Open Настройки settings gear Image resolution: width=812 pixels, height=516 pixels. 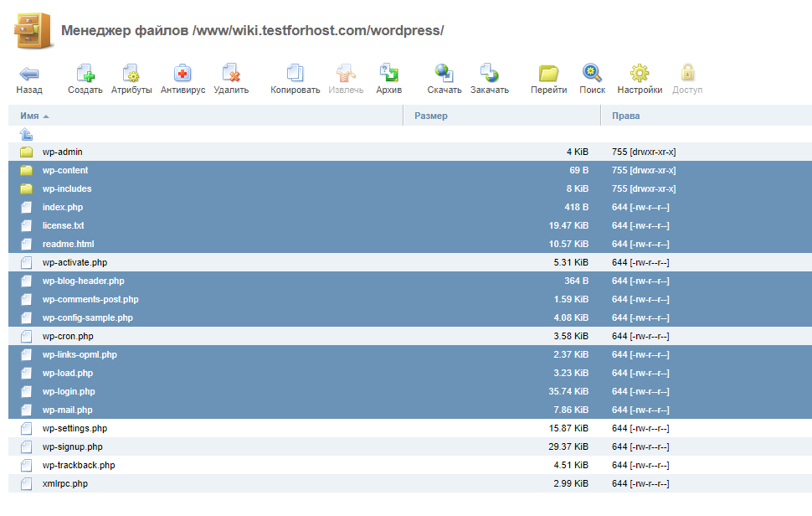click(x=640, y=74)
